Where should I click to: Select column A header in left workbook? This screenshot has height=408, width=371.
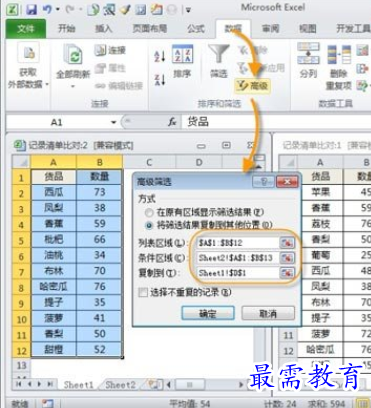click(53, 162)
